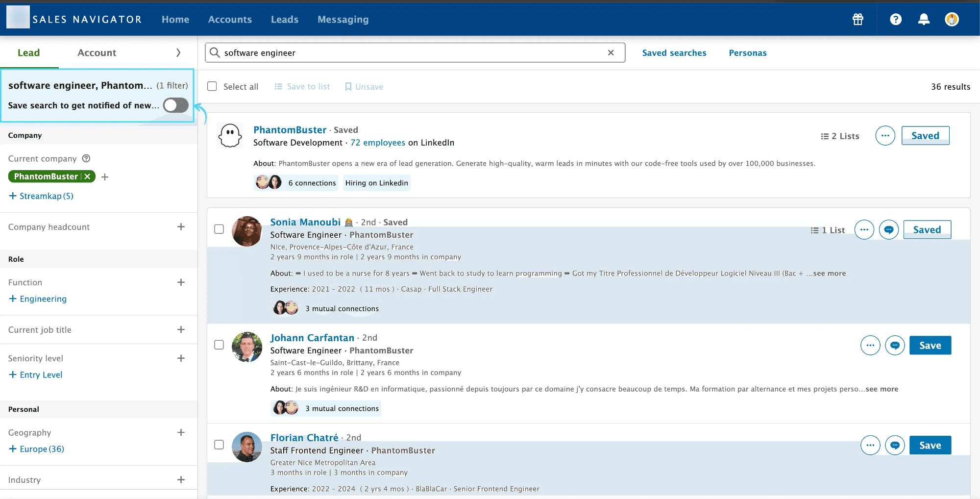This screenshot has width=980, height=499.
Task: Click the Current company help icon
Action: tap(86, 158)
